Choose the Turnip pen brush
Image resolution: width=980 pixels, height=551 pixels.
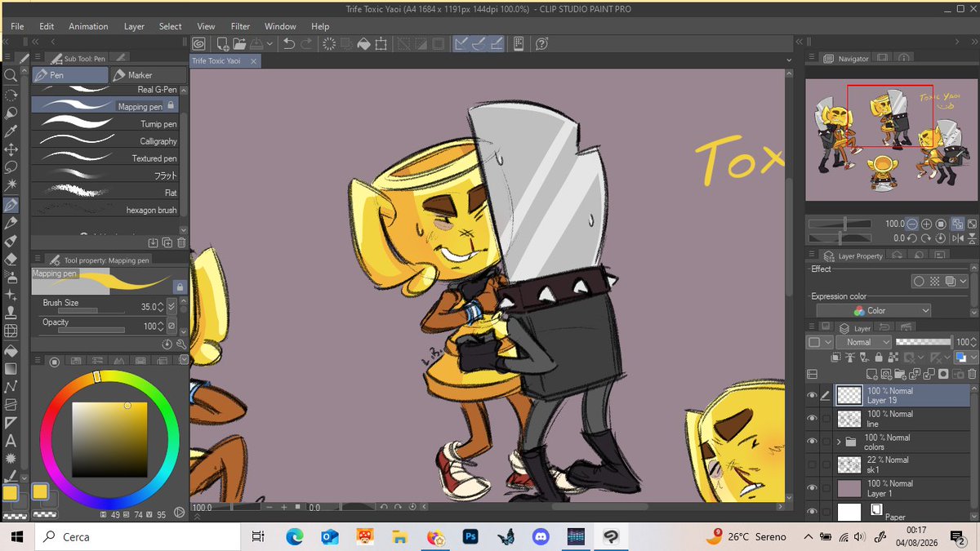105,123
